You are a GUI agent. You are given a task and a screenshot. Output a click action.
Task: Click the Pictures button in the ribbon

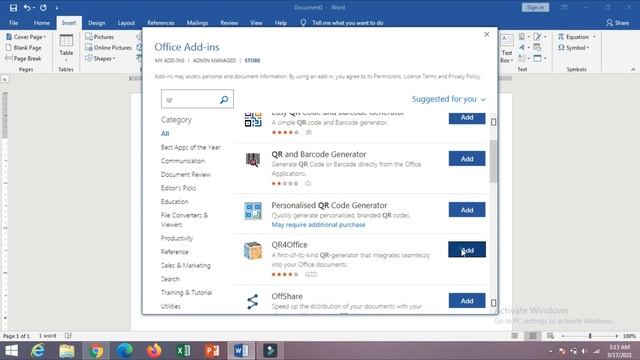tap(99, 37)
